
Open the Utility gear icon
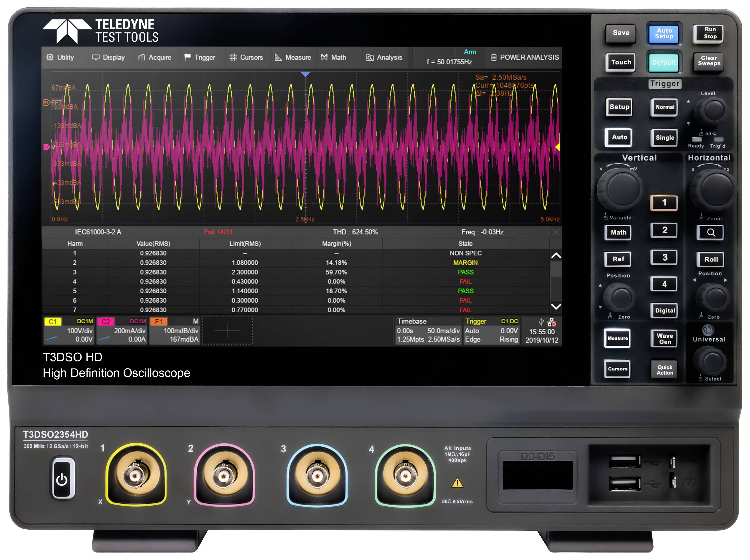click(51, 58)
